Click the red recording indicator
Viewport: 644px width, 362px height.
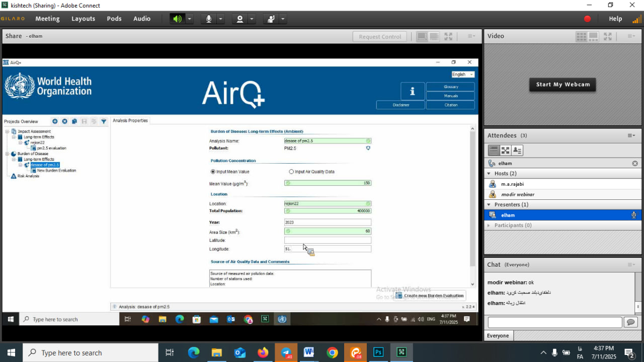587,19
